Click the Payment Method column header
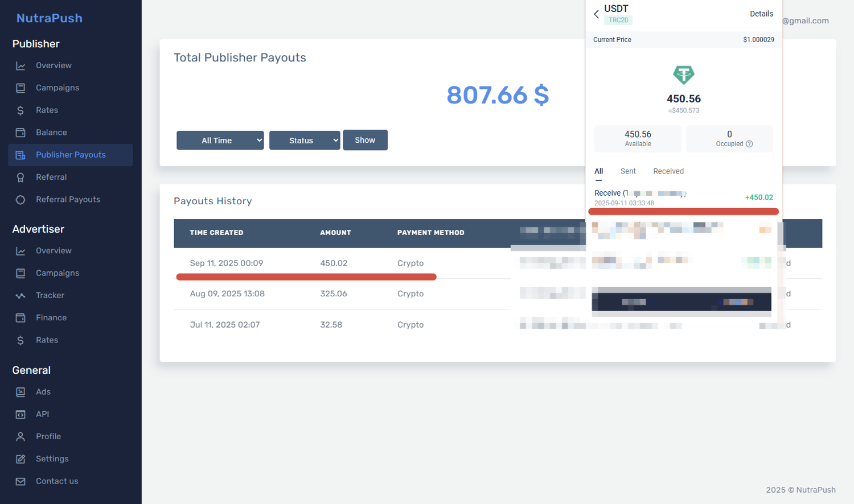854x504 pixels. 431,233
